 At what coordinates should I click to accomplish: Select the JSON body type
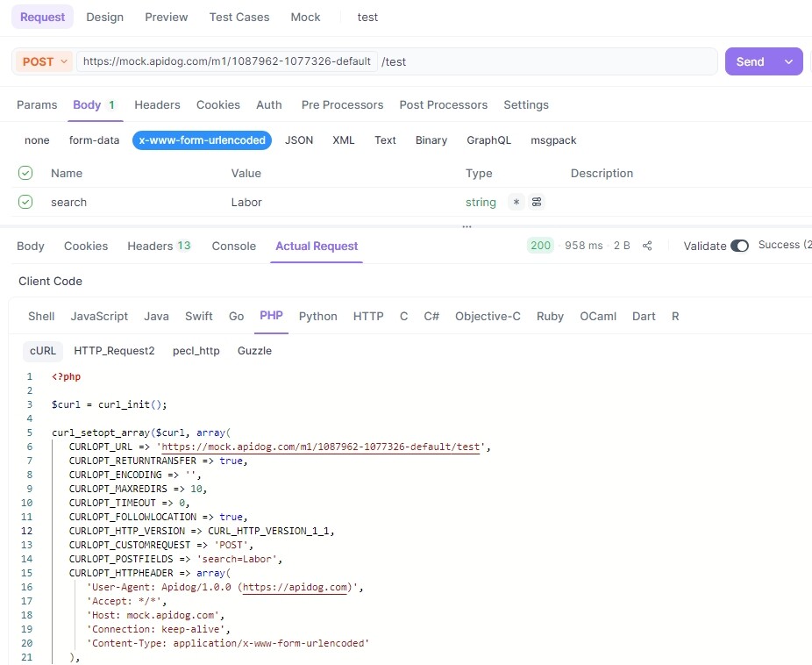pyautogui.click(x=299, y=140)
